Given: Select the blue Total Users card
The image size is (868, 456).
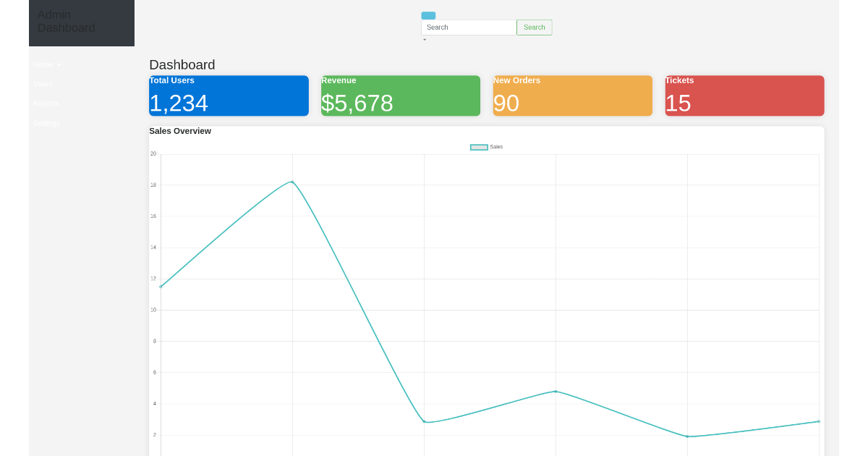Looking at the screenshot, I should pyautogui.click(x=229, y=95).
